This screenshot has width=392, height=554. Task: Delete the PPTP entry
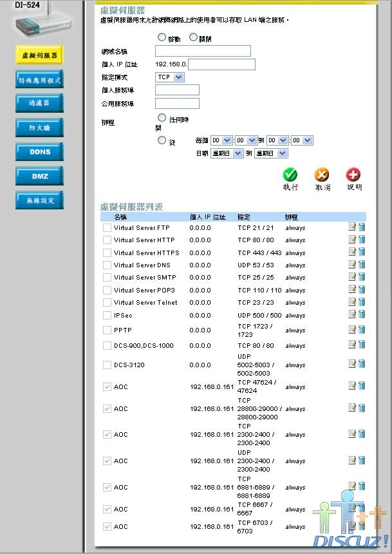362,329
